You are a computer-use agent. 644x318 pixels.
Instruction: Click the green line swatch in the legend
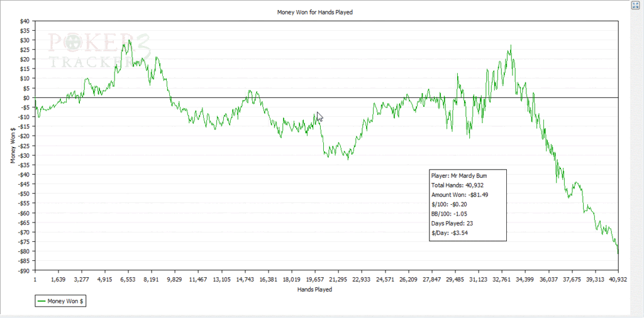coord(42,301)
